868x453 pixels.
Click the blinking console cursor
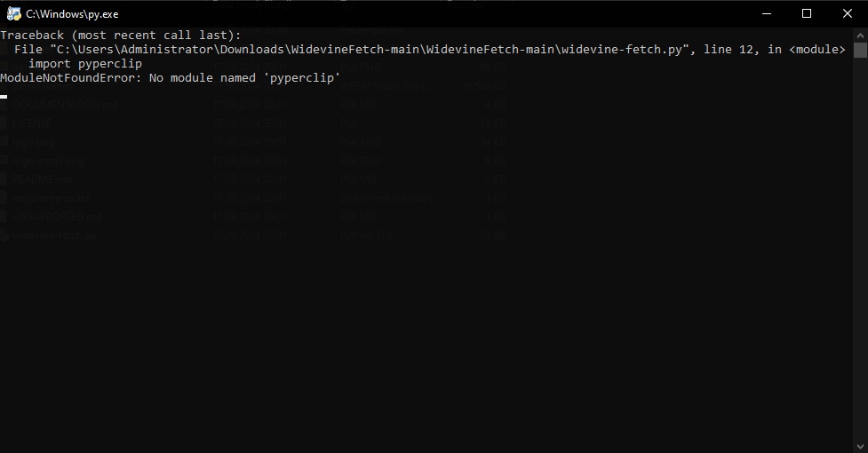tap(4, 96)
